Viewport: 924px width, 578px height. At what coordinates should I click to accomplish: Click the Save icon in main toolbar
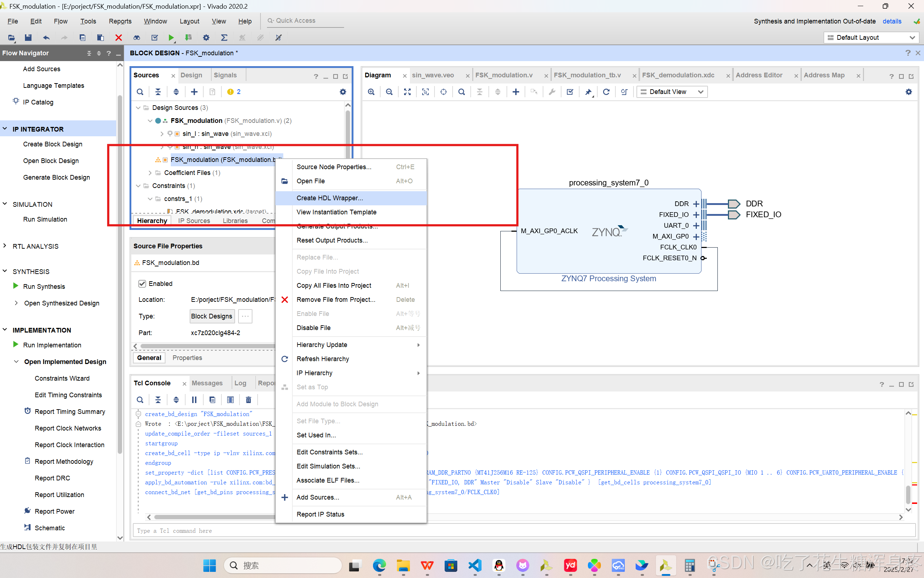28,38
